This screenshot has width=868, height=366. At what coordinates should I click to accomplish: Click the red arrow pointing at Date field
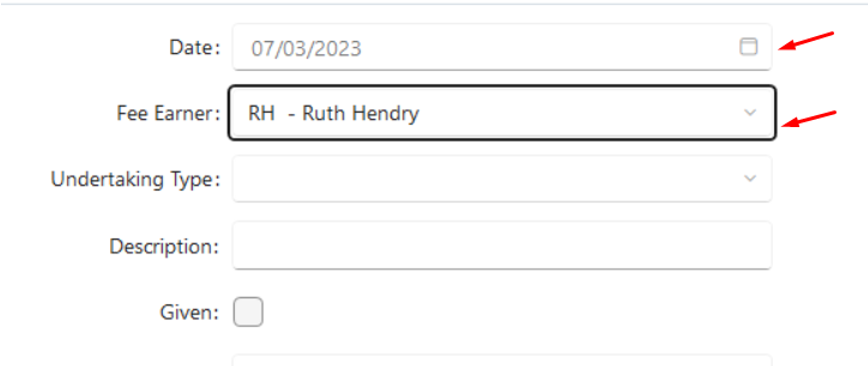pos(807,42)
